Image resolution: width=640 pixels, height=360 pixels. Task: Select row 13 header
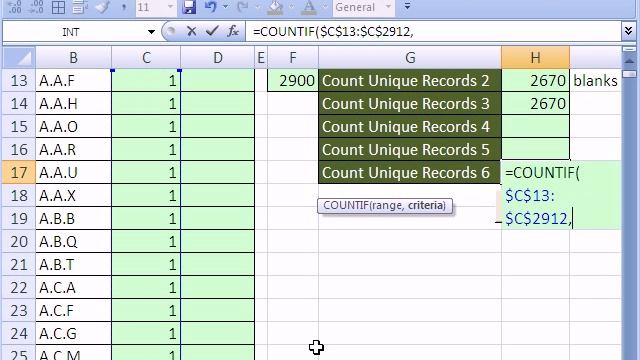point(19,80)
